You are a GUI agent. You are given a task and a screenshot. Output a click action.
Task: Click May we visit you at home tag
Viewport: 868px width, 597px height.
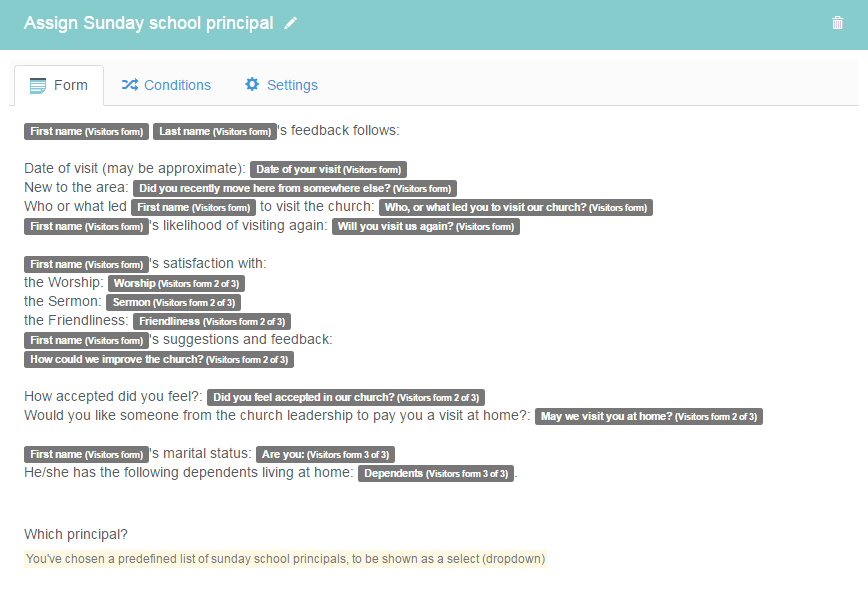[x=649, y=416]
